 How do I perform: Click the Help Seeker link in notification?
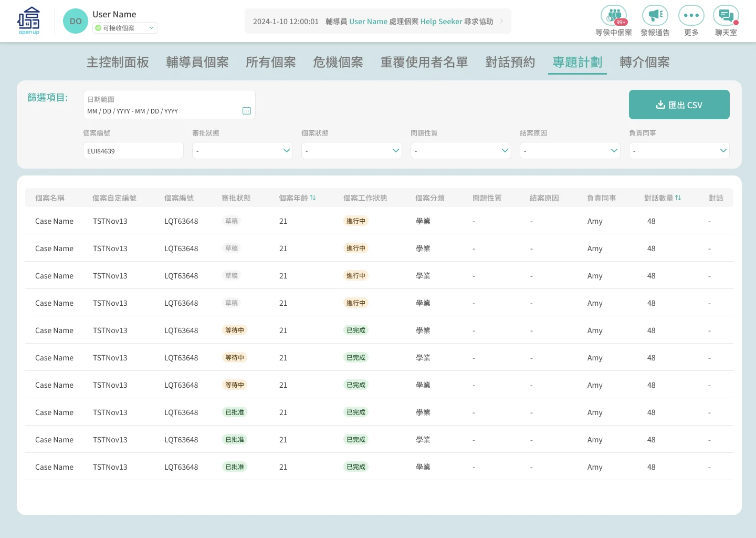tap(441, 22)
